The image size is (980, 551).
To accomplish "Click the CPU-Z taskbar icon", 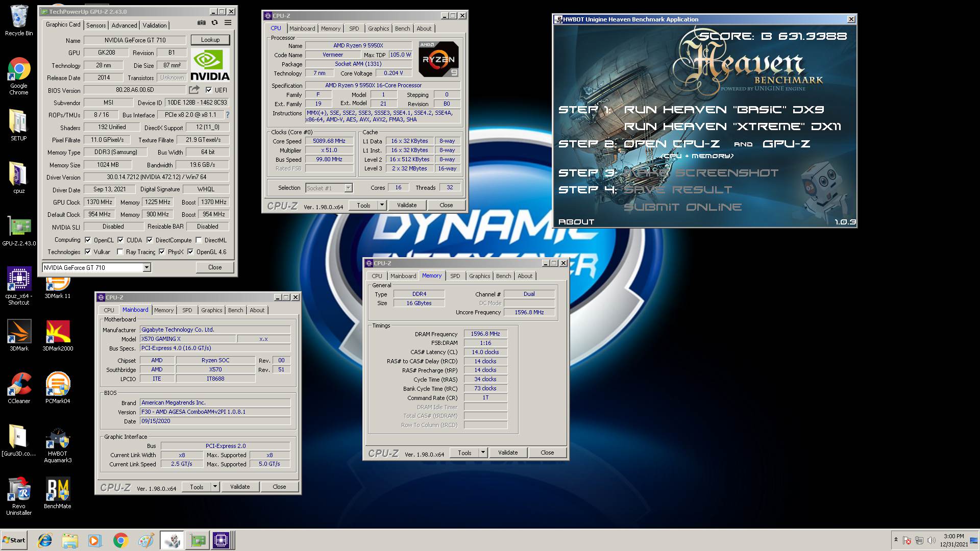I will [x=221, y=540].
